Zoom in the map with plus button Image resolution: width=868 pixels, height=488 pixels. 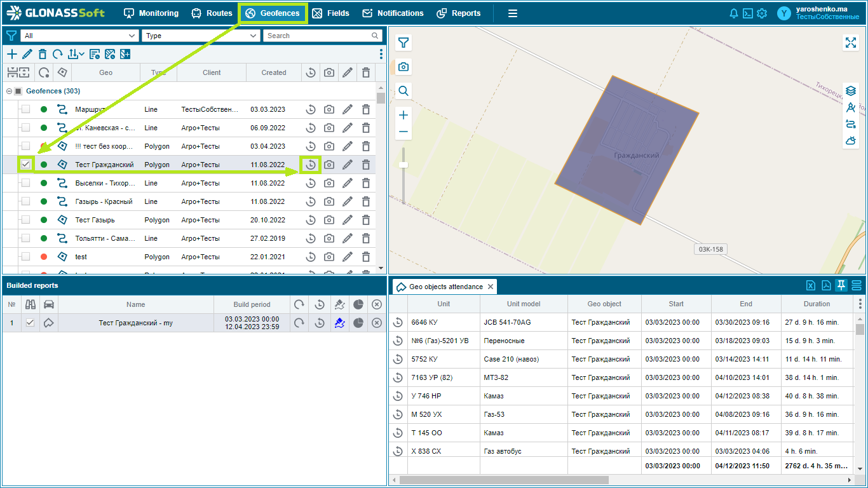pos(403,115)
